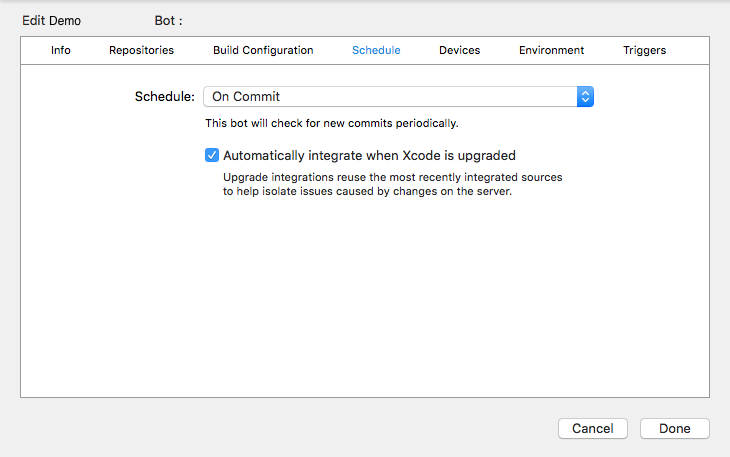The height and width of the screenshot is (457, 730).
Task: Open the On Commit schedule dropdown
Action: (x=390, y=97)
